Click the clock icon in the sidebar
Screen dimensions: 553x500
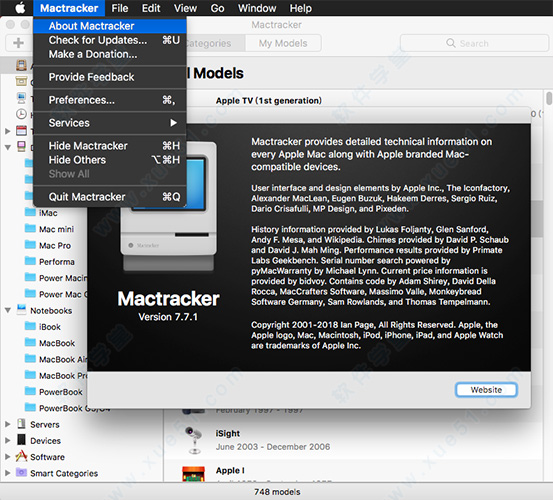(21, 114)
